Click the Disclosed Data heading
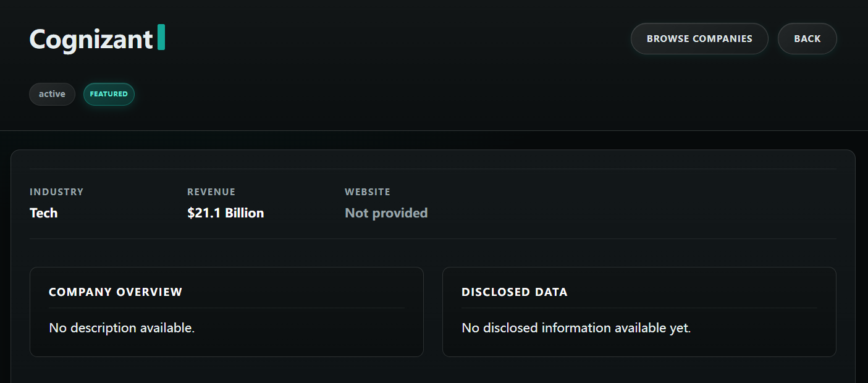This screenshot has width=868, height=383. [515, 292]
